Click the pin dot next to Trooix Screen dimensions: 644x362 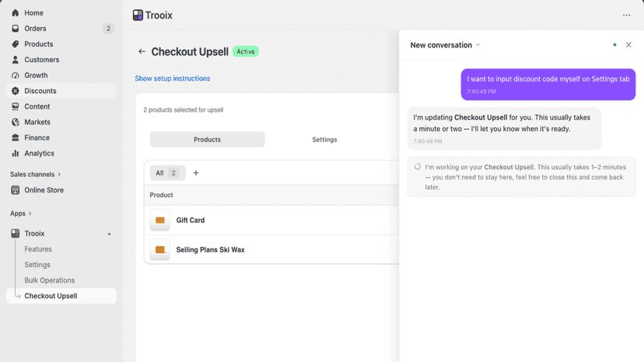pos(109,234)
